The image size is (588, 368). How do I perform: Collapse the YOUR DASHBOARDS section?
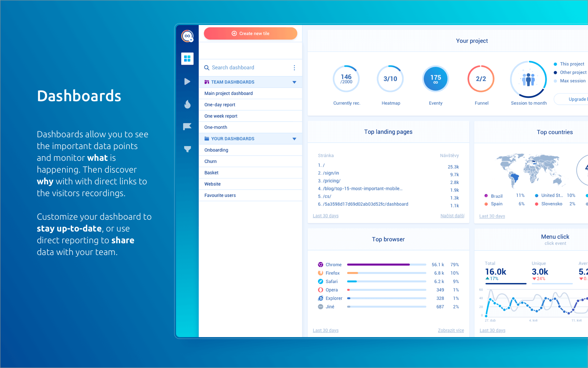294,139
